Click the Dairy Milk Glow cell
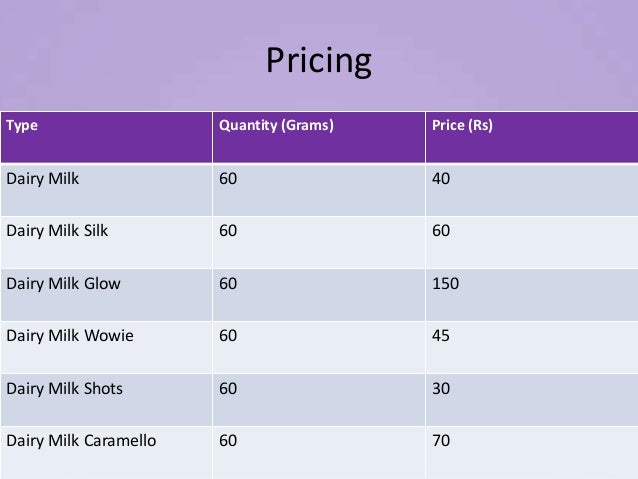 point(63,283)
